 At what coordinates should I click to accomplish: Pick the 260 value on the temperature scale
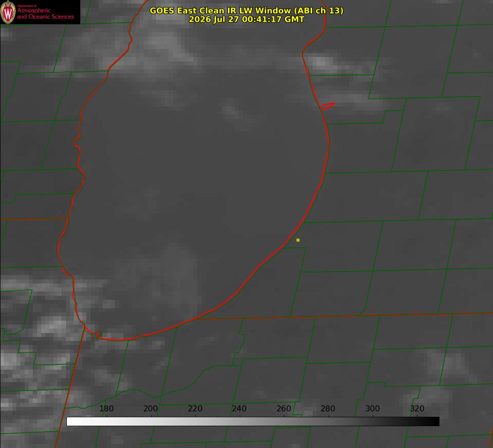pos(283,408)
